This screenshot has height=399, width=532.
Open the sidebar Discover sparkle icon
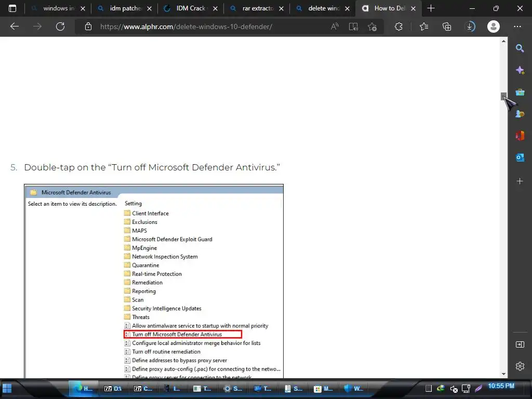(x=520, y=70)
